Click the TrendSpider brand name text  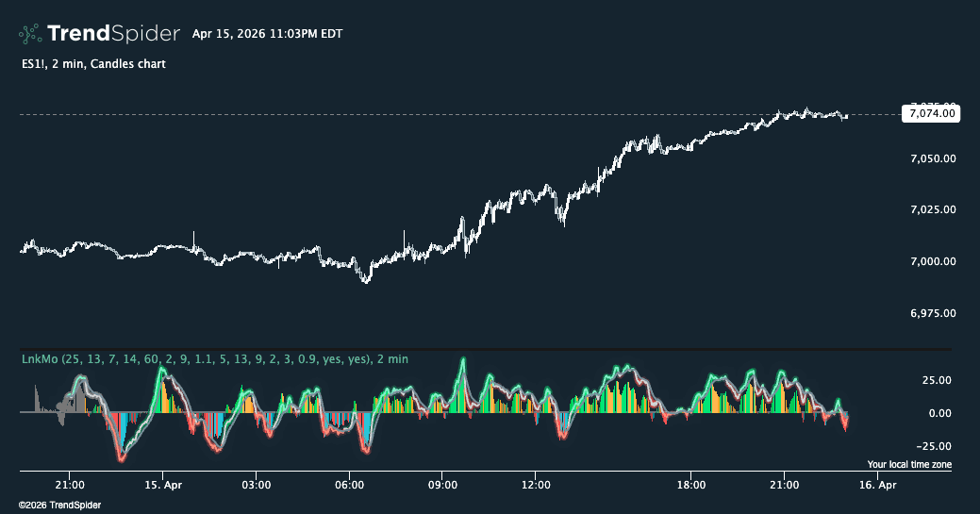click(114, 34)
